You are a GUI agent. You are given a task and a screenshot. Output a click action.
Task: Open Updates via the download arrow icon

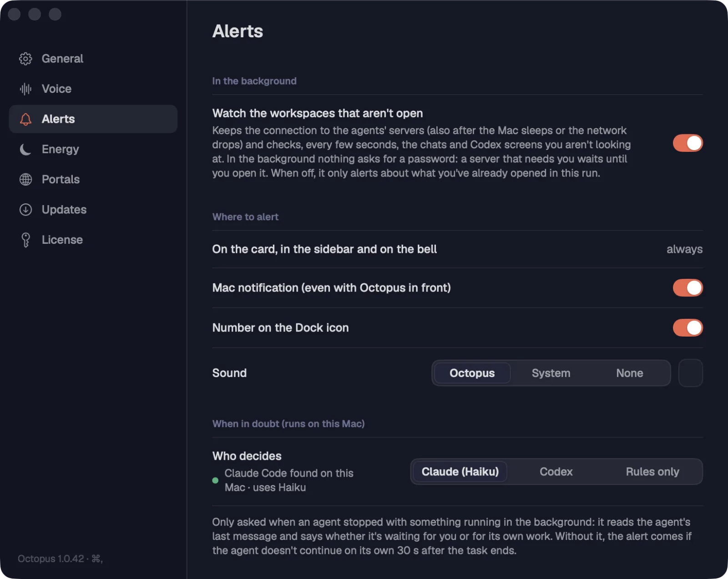coord(25,210)
